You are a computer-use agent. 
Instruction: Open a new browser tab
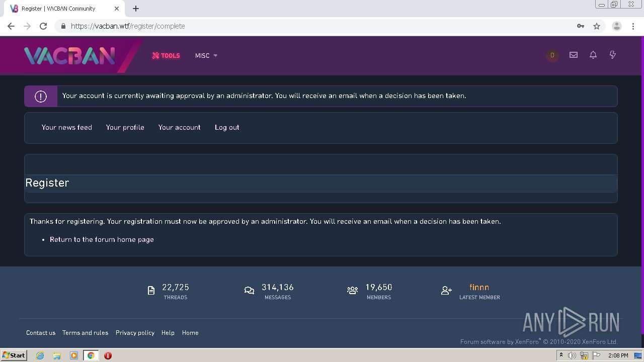pos(136,9)
